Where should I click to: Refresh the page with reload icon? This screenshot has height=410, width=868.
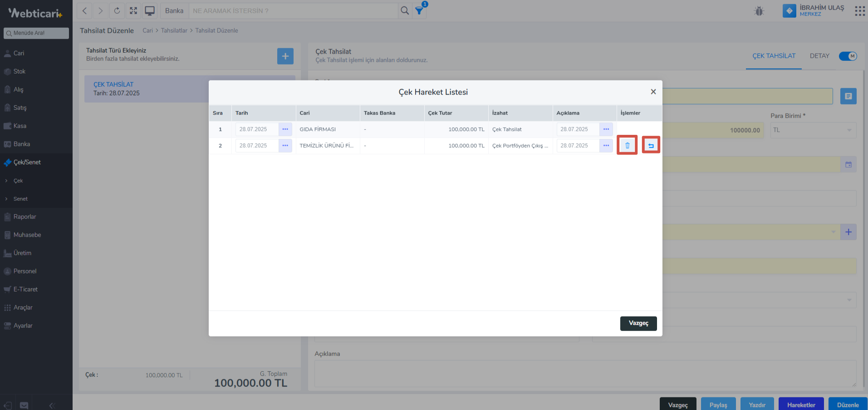pyautogui.click(x=117, y=11)
